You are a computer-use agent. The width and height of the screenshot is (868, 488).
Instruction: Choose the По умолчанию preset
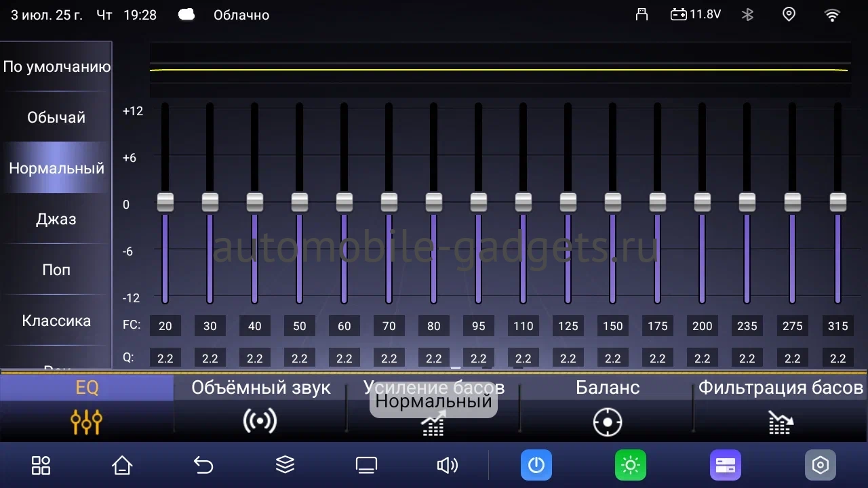(56, 66)
